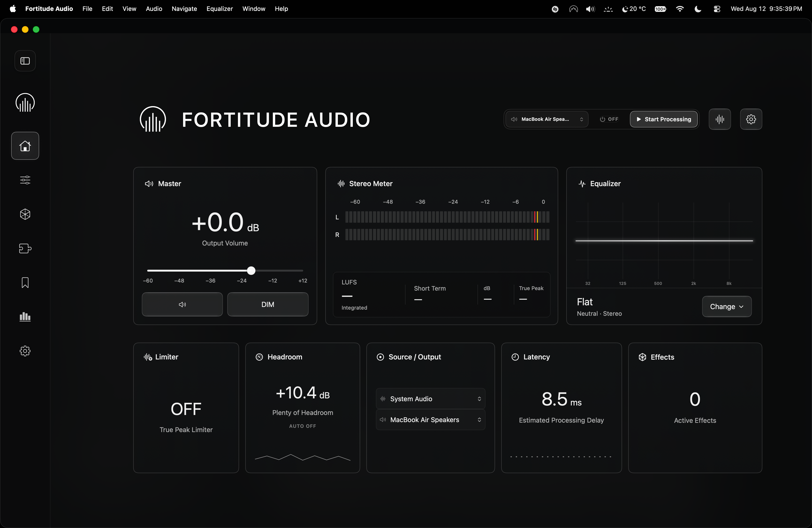
Task: Click the large Fortitude Audio header logo
Action: tap(153, 119)
